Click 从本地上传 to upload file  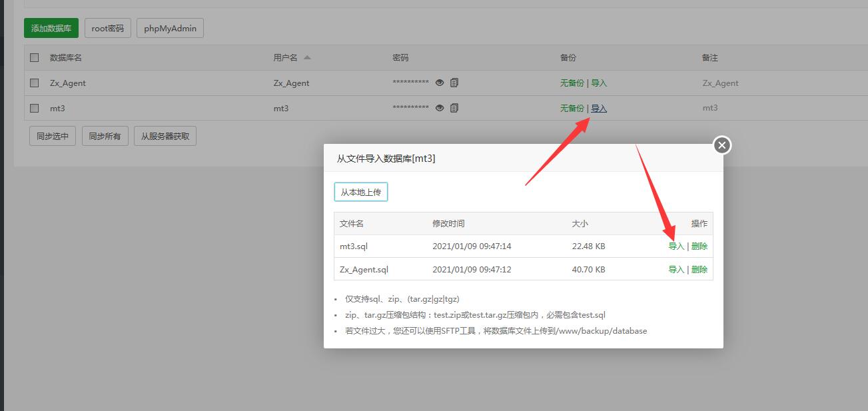pyautogui.click(x=360, y=193)
